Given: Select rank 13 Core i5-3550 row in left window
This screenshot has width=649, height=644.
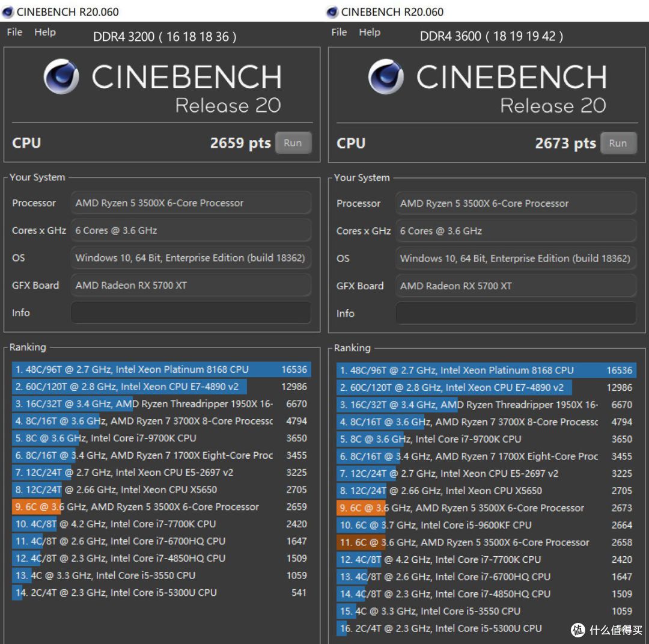Looking at the screenshot, I should (162, 575).
